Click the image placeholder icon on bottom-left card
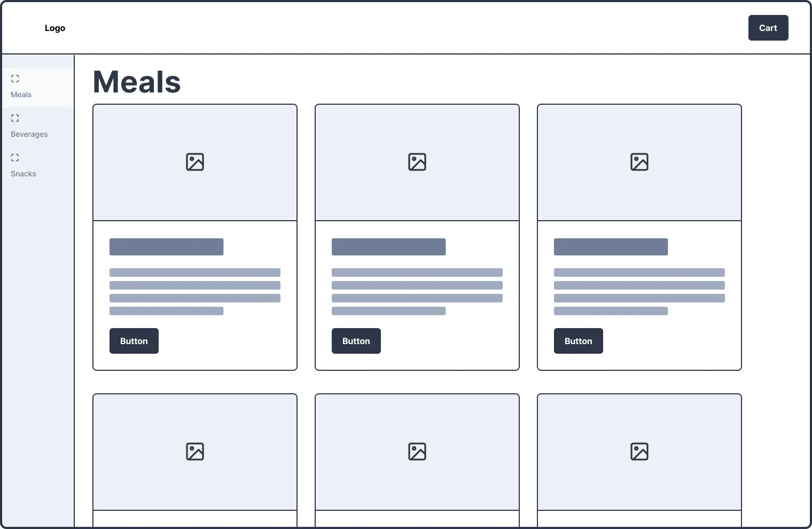The height and width of the screenshot is (529, 812). click(195, 452)
